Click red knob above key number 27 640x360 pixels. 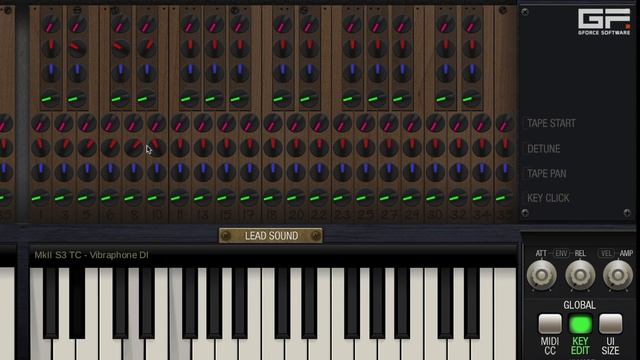click(389, 147)
